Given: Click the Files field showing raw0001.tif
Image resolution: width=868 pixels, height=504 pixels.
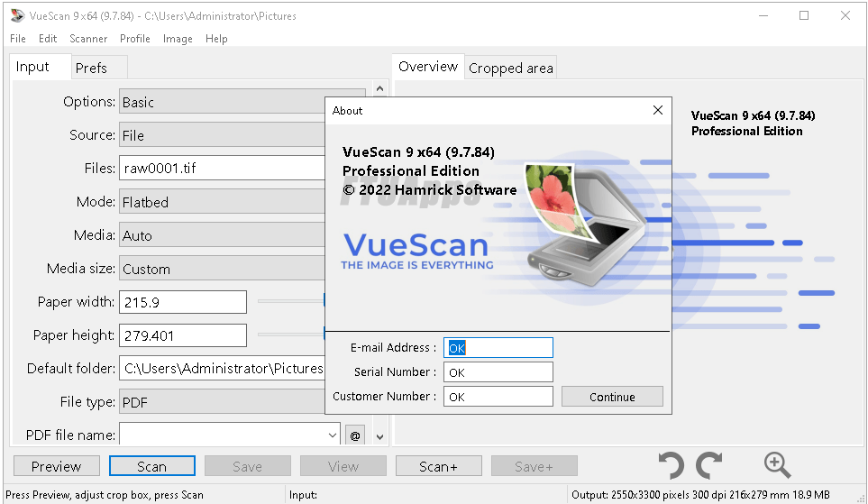Looking at the screenshot, I should pyautogui.click(x=223, y=168).
